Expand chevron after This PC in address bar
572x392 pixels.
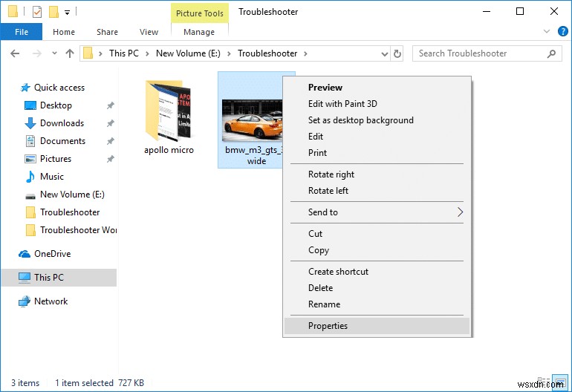pos(147,53)
